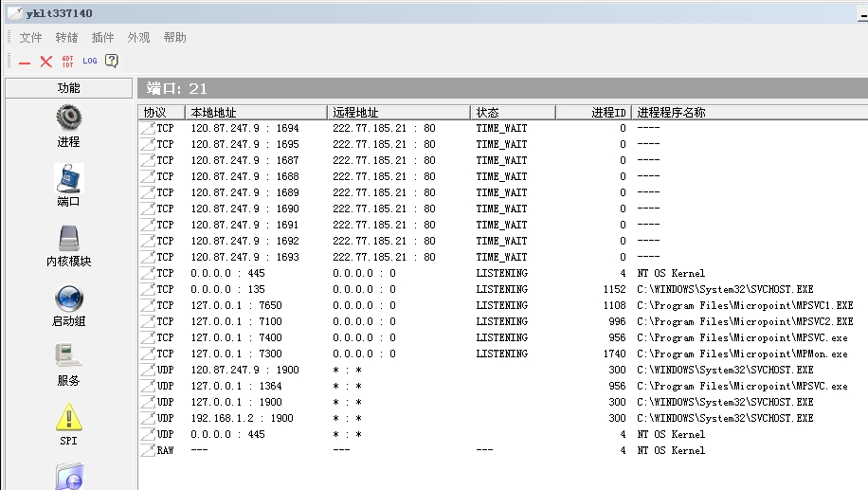The image size is (868, 490).
Task: Select local address 120.87.247.9 : 1692
Action: [x=244, y=241]
